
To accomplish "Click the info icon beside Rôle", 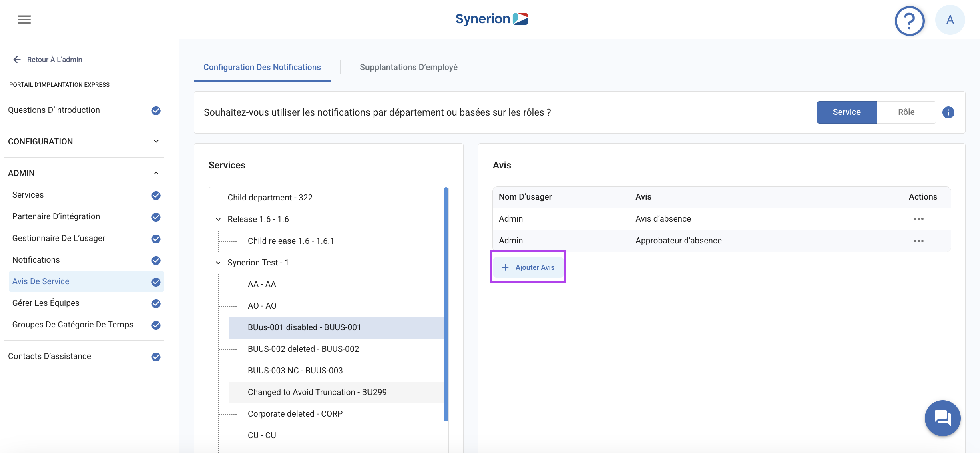I will [948, 112].
